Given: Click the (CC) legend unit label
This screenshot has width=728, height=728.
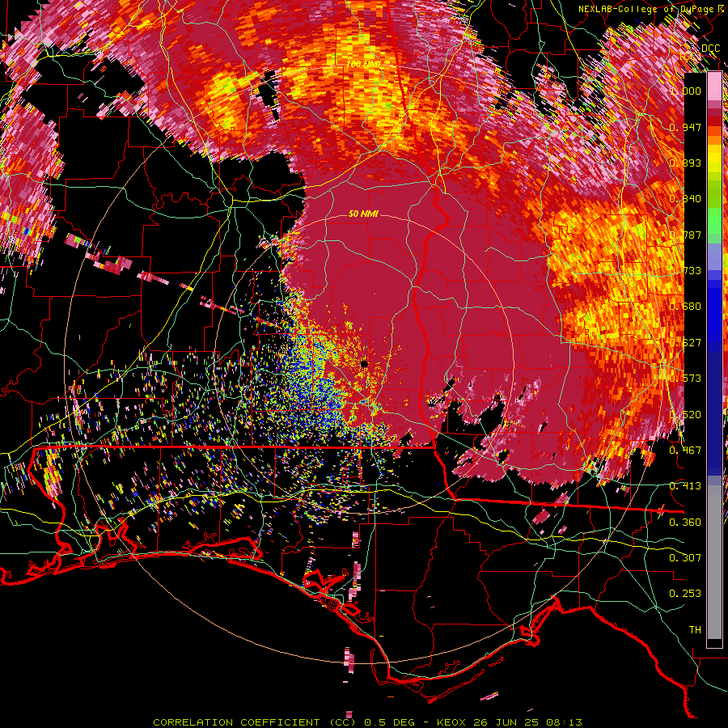Looking at the screenshot, I should [x=691, y=56].
